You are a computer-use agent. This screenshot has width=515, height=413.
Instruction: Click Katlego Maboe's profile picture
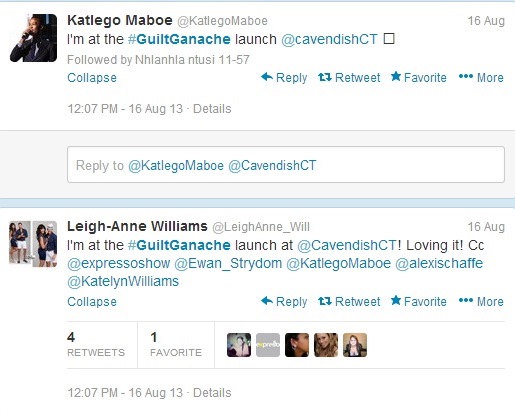point(33,38)
